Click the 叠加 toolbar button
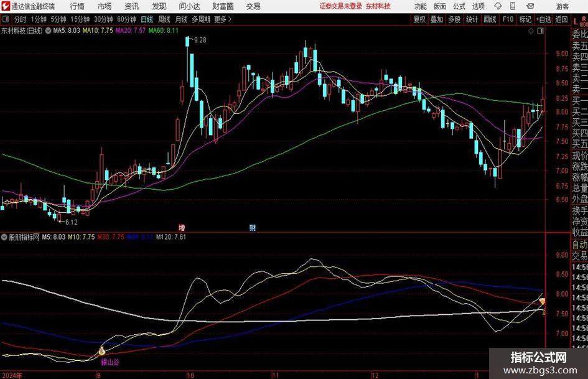 (437, 19)
